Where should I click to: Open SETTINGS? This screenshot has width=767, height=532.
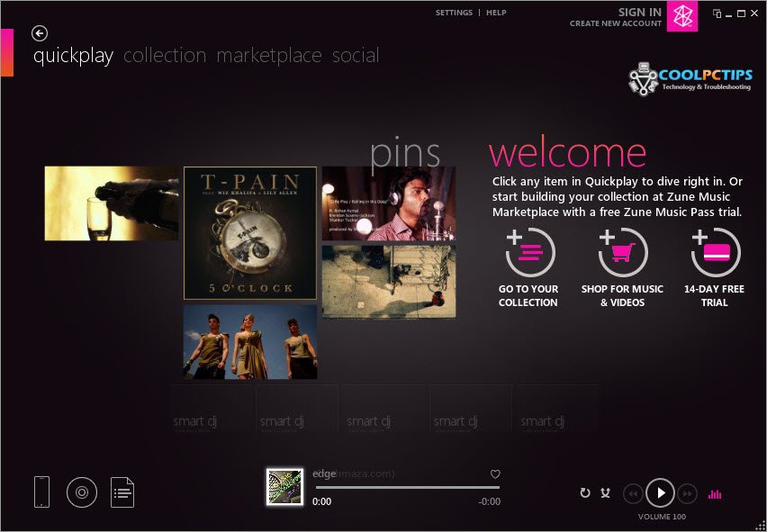pos(454,13)
